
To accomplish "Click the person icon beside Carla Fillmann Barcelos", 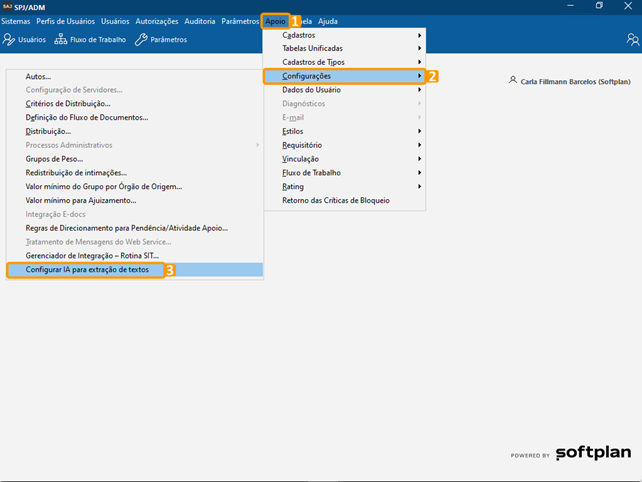I will tap(513, 80).
